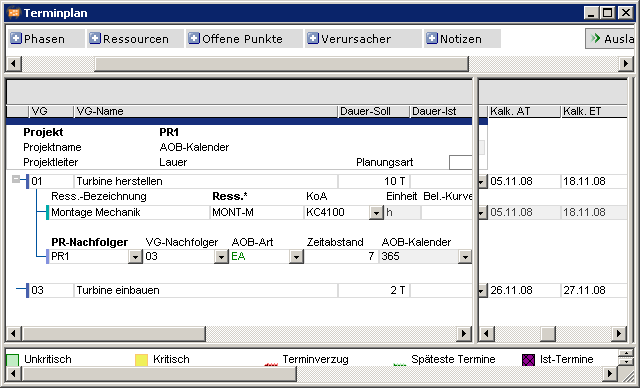Click the legend vertical stepper arrows
Image resolution: width=640 pixels, height=388 pixels.
coord(625,357)
